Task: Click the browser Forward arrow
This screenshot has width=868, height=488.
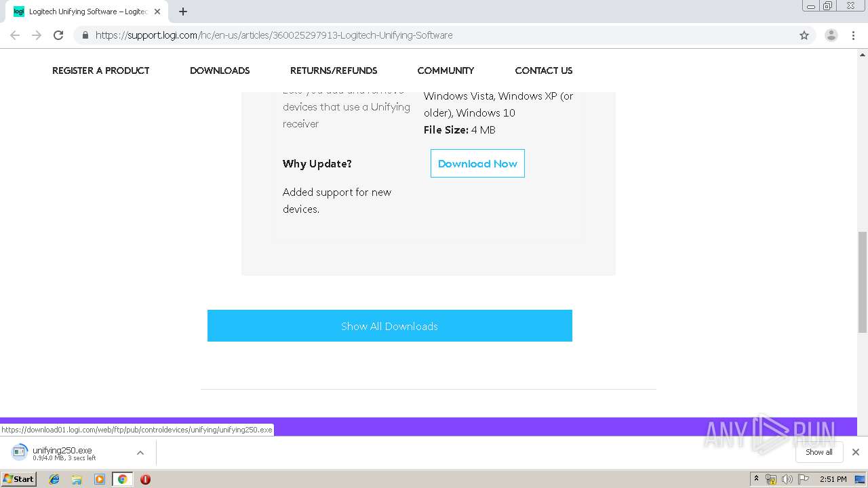Action: [x=37, y=35]
